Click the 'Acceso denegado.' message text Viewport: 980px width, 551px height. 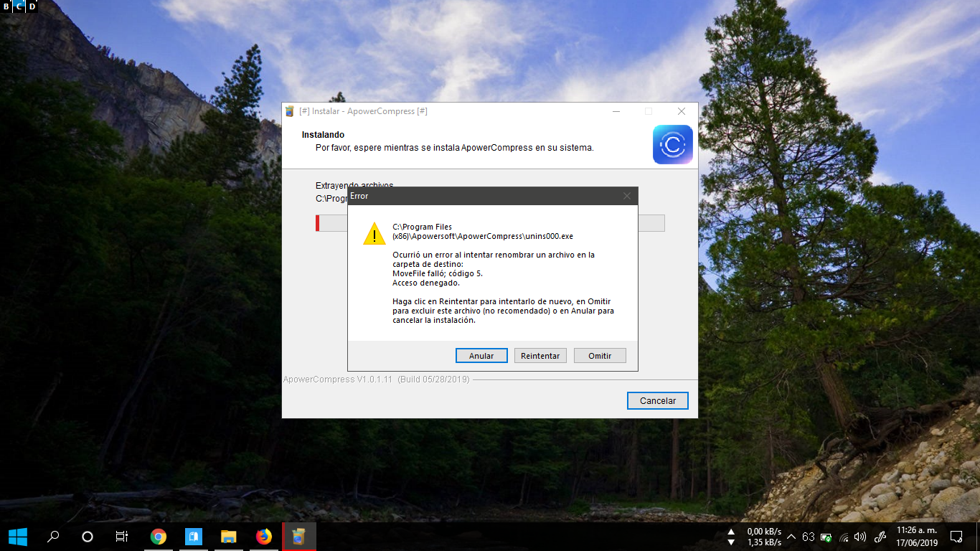pyautogui.click(x=426, y=283)
